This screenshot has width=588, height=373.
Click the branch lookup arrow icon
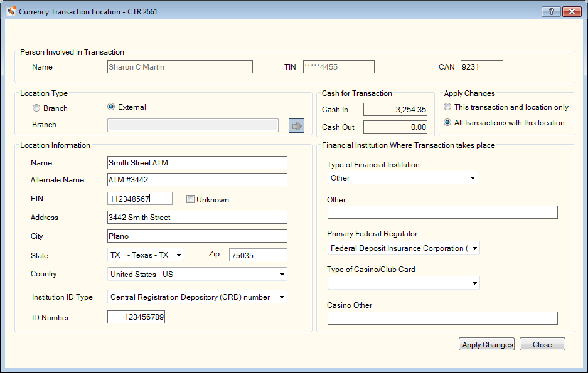point(296,126)
